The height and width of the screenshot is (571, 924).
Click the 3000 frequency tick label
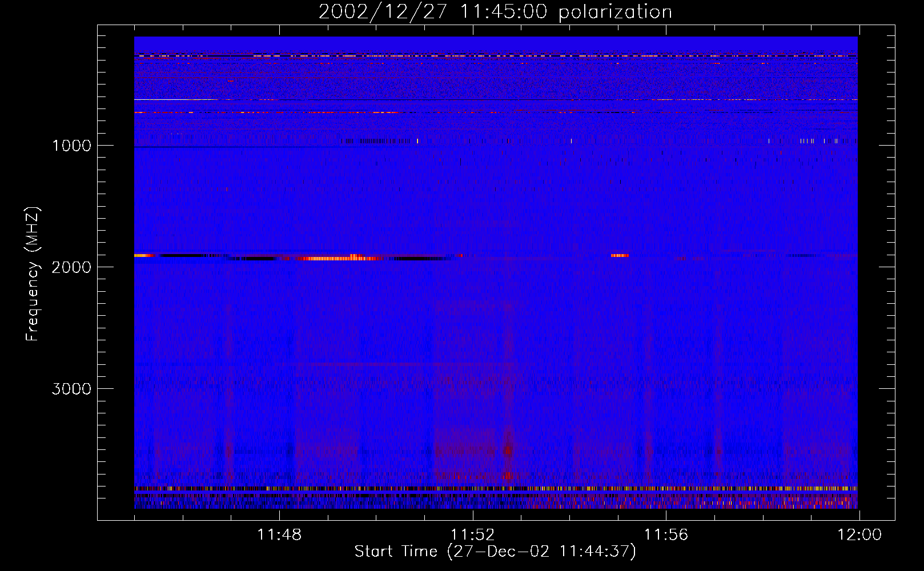[x=71, y=389]
